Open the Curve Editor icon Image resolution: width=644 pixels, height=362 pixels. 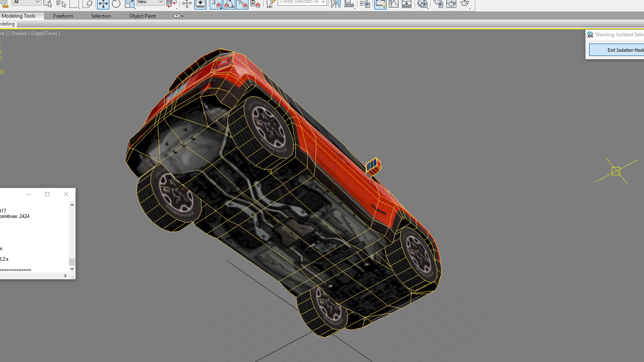click(394, 4)
